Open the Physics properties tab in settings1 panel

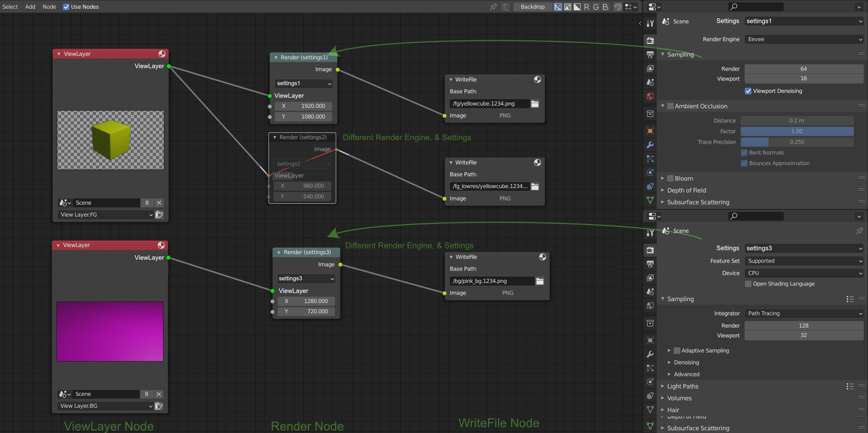pyautogui.click(x=650, y=172)
